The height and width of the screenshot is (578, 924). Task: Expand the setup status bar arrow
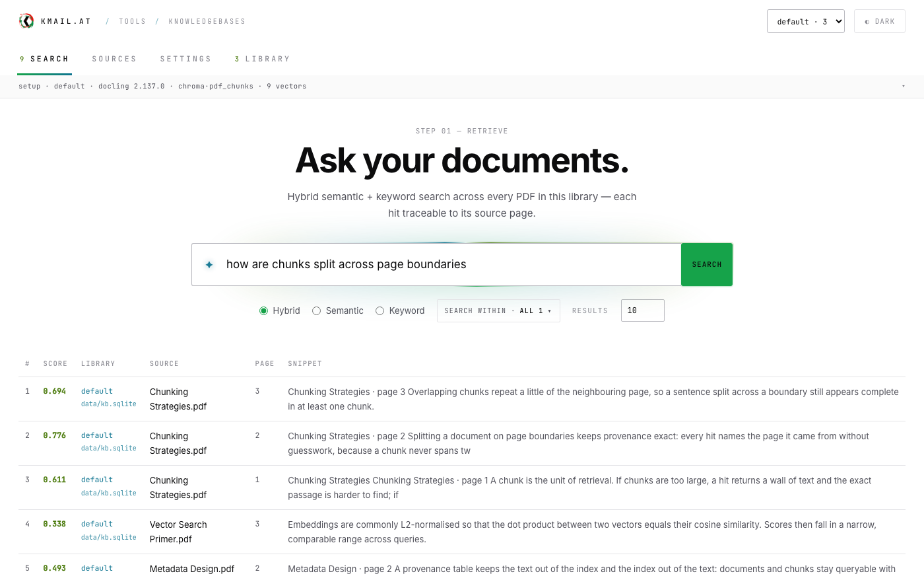coord(903,87)
